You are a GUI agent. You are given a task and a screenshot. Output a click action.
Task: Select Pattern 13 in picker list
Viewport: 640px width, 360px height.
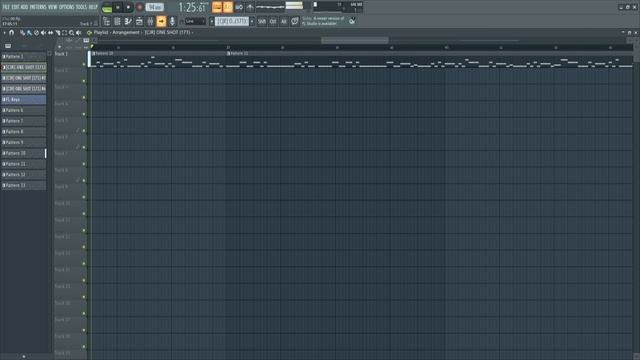[x=24, y=185]
